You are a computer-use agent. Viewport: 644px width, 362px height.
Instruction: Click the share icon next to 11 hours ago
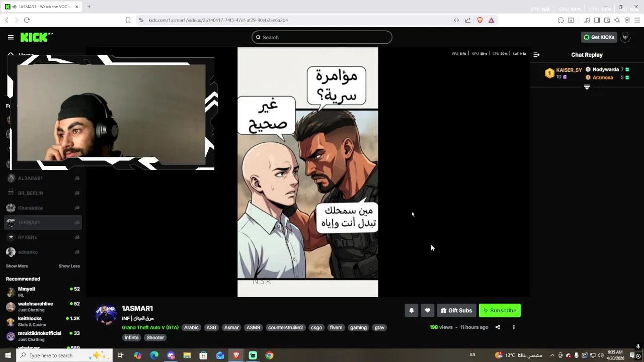pos(498,327)
